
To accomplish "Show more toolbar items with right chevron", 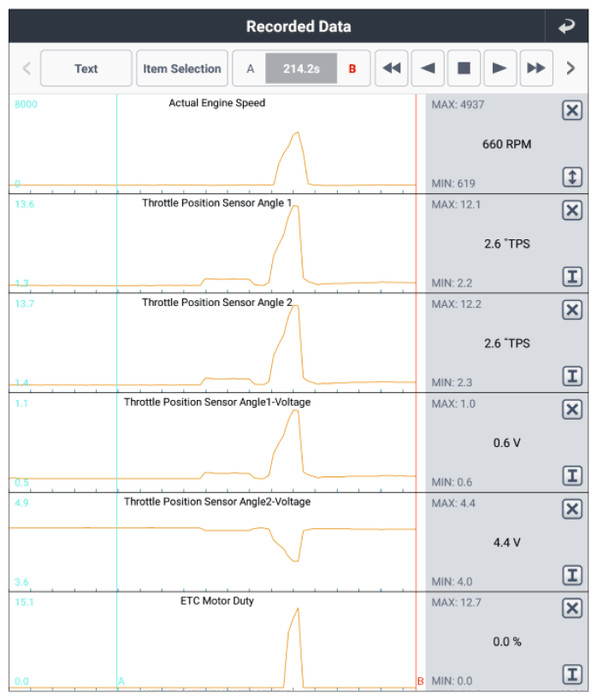I will tap(570, 68).
